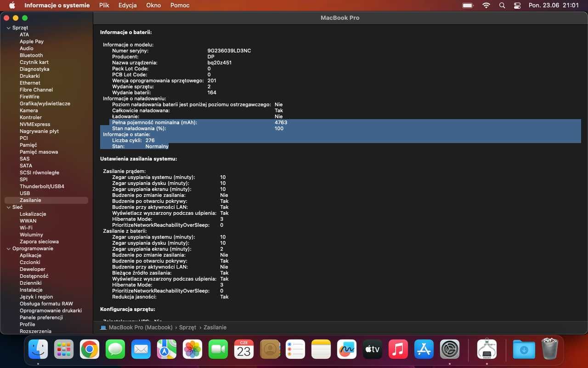Screen dimensions: 588x368
Task: Open Messages app in the Dock
Action: (115, 350)
